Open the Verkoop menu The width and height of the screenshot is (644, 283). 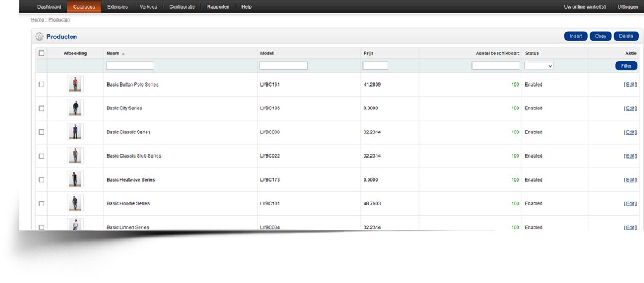tap(149, 7)
